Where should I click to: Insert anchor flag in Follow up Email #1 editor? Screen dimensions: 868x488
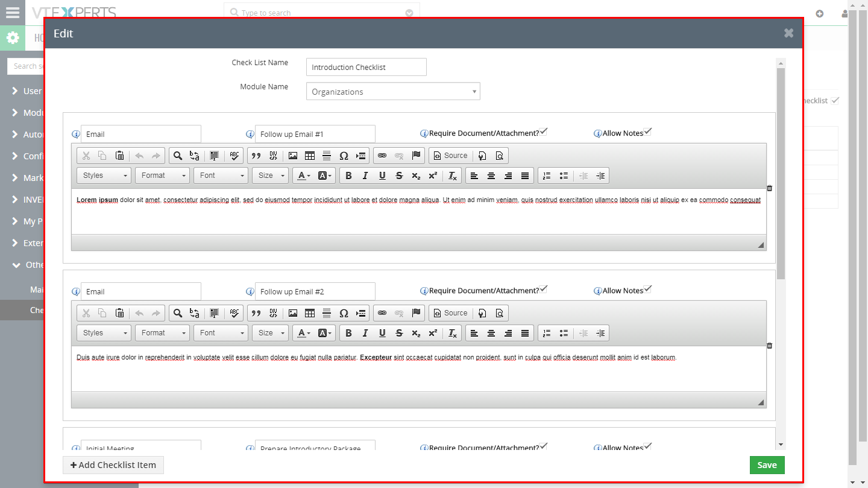pos(416,156)
